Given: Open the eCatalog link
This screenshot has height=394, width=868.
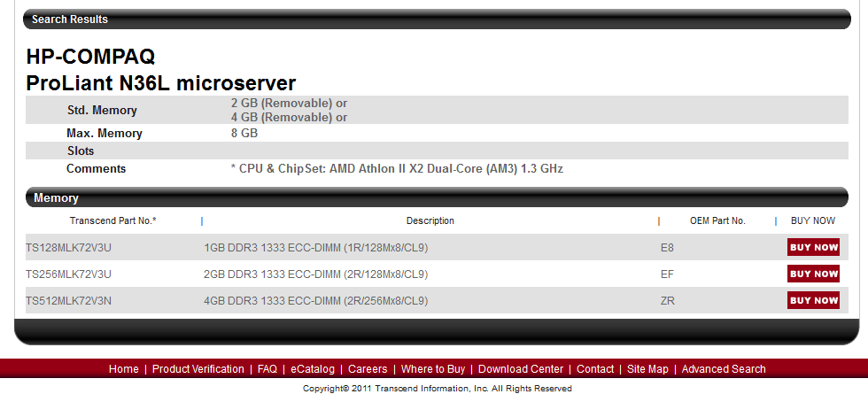Looking at the screenshot, I should [313, 369].
